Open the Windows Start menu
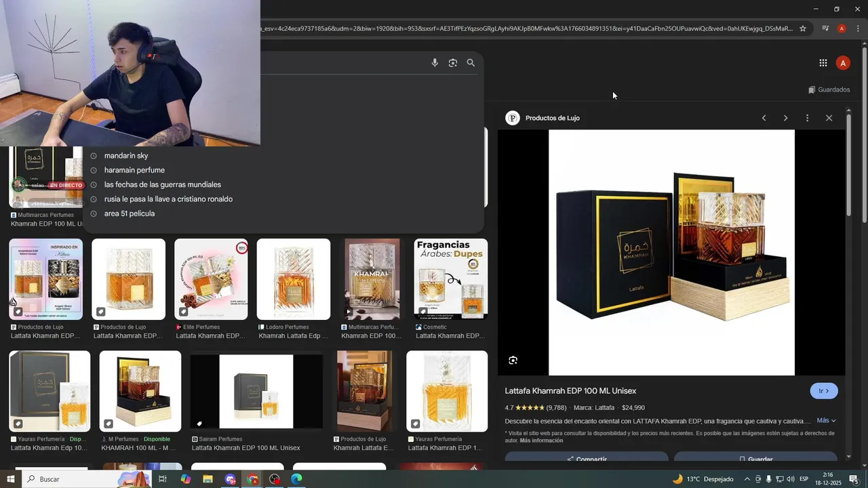The height and width of the screenshot is (488, 868). [x=10, y=479]
